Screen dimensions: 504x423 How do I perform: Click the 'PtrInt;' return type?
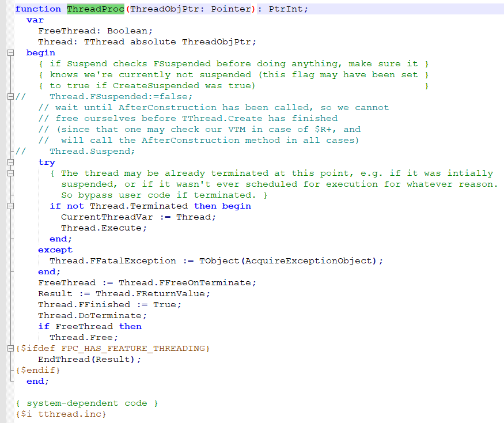tap(289, 9)
